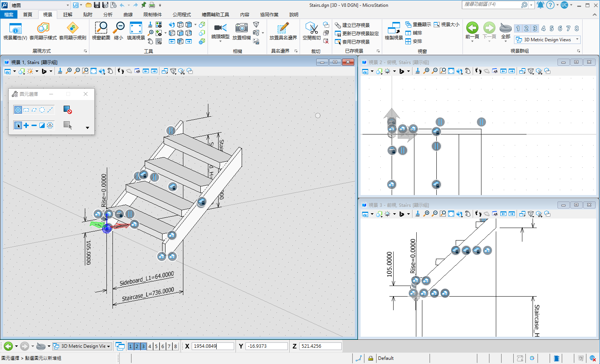Click 鋪排 tile windows button
This screenshot has width=600, height=364.
pos(414,33)
